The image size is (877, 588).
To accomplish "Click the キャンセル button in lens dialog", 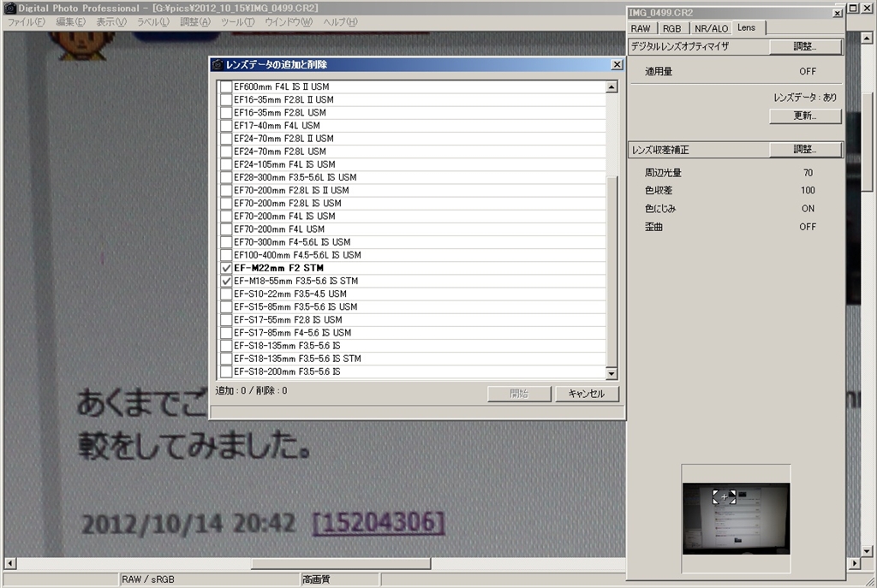I will 587,394.
